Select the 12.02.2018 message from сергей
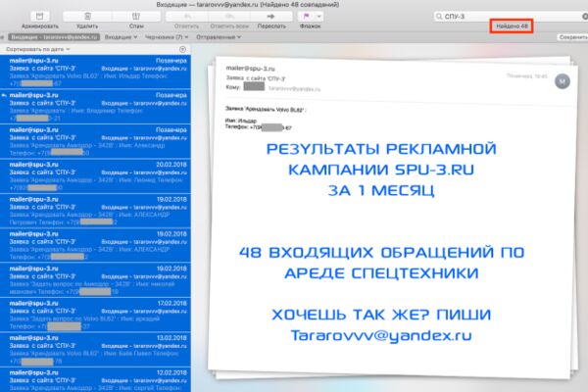The image size is (588, 392). coord(95,380)
